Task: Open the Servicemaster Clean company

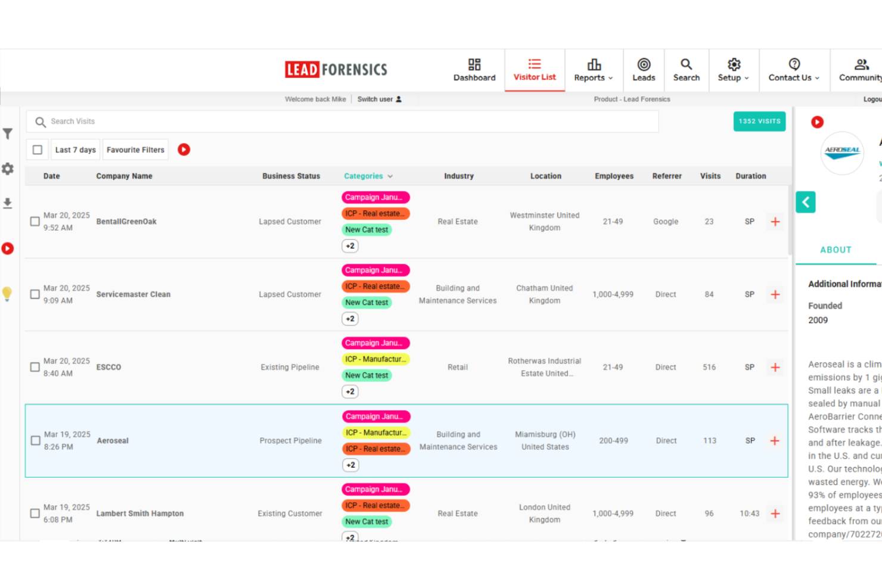Action: coord(133,294)
